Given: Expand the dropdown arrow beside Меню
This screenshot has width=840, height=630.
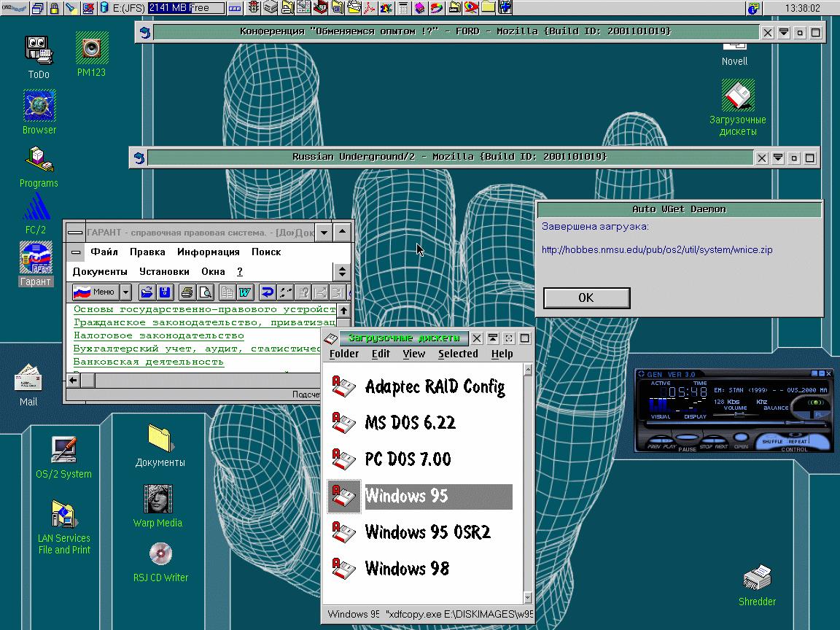Looking at the screenshot, I should (x=126, y=292).
